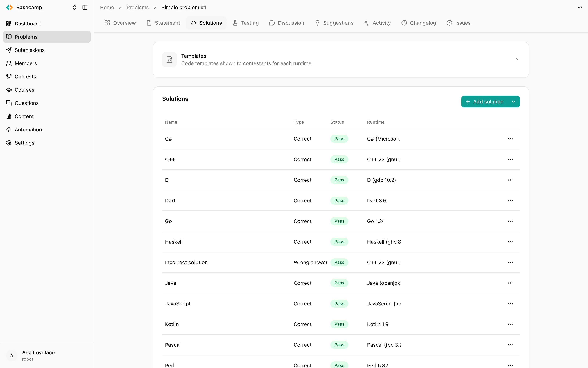Click the Status column header

337,122
